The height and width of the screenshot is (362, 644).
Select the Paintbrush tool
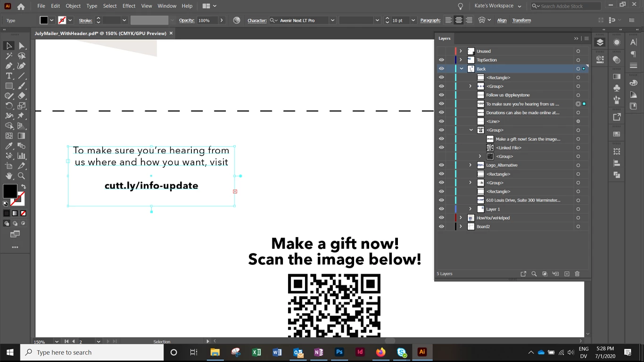[x=22, y=86]
